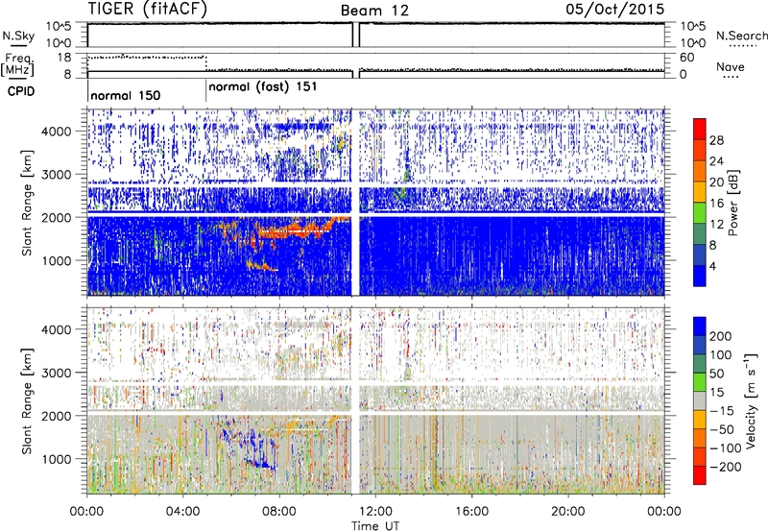The width and height of the screenshot is (768, 532).
Task: Click "1000" tick on the velocity panel axis
Action: 56,459
